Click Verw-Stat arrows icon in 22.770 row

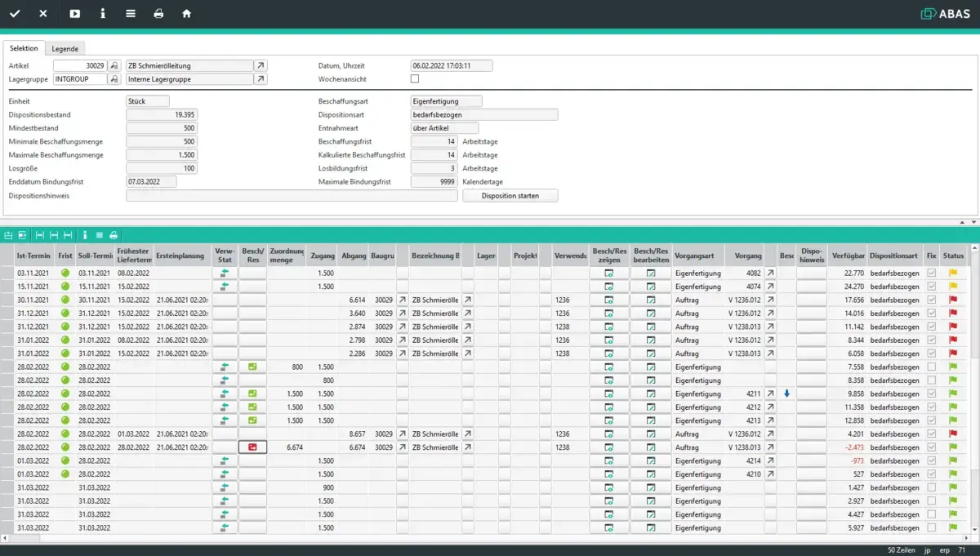tap(225, 274)
